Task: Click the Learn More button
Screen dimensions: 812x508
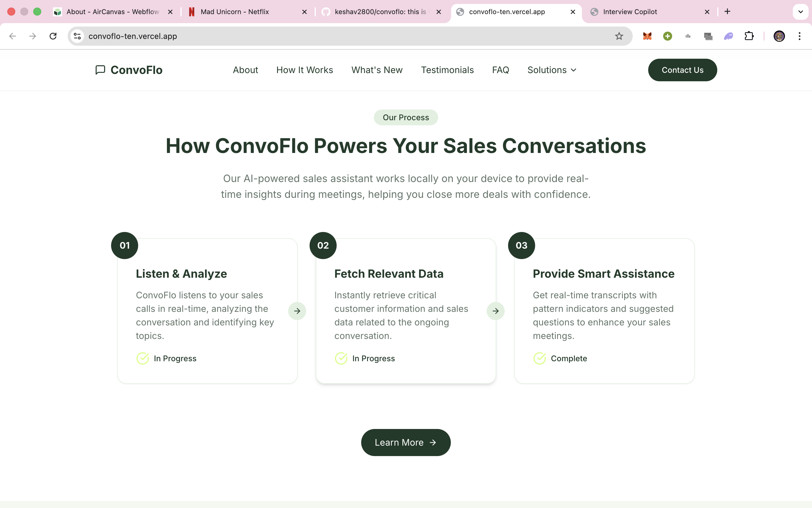Action: coord(406,443)
